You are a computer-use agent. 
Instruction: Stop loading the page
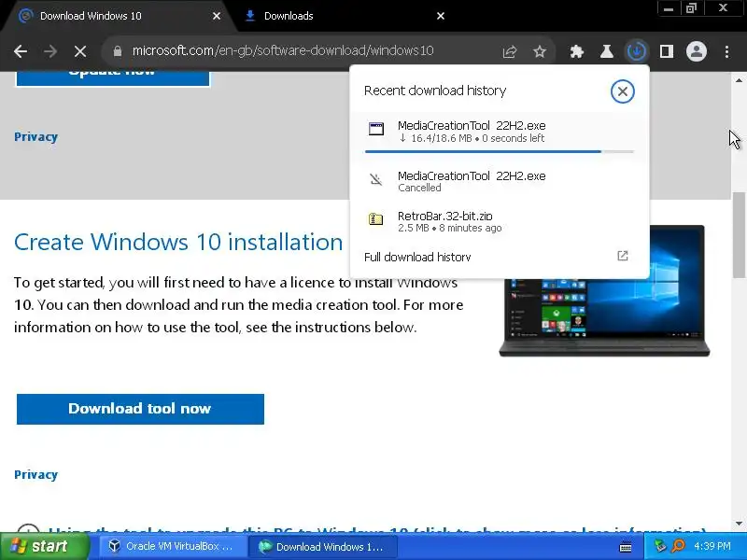pyautogui.click(x=80, y=51)
